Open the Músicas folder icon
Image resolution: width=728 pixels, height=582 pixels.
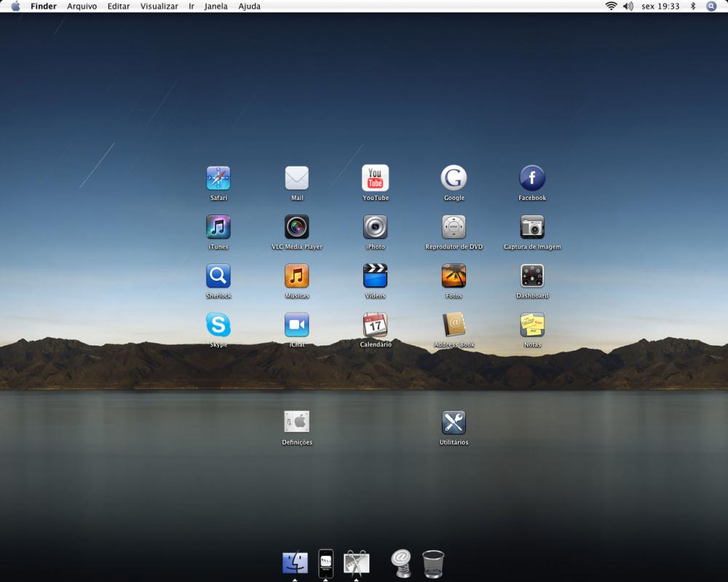[x=297, y=276]
